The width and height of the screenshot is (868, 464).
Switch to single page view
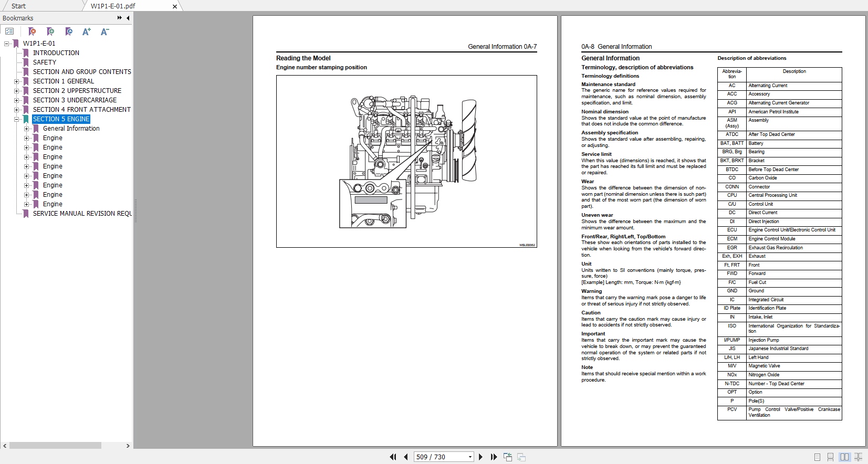click(x=817, y=457)
